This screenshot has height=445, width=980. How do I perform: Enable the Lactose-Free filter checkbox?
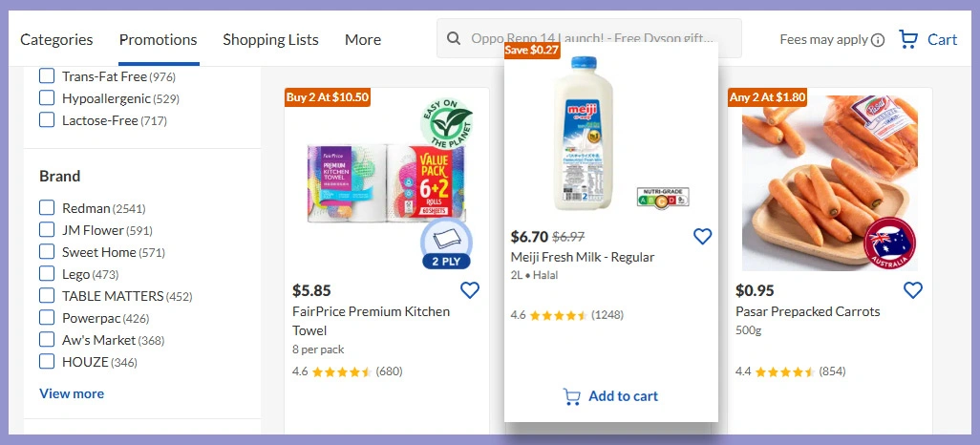(x=47, y=120)
